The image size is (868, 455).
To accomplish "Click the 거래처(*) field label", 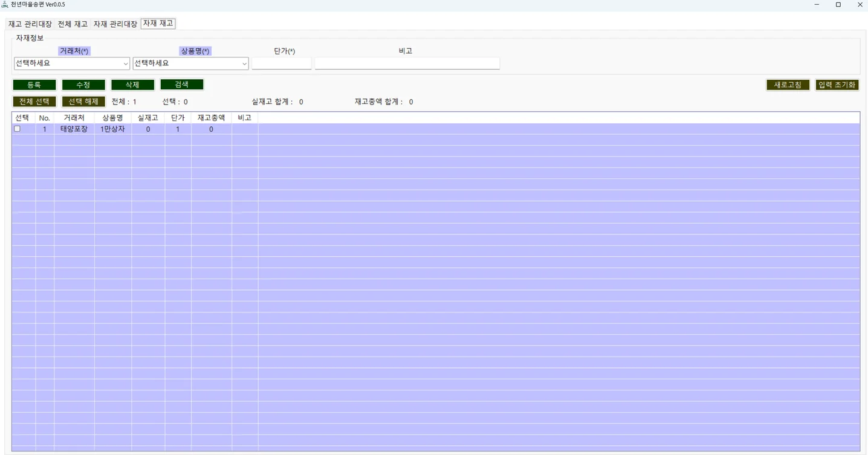I will pos(75,51).
